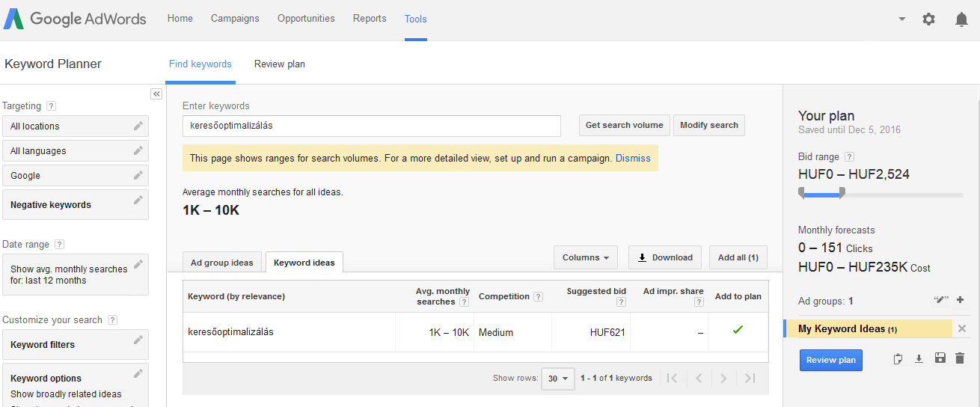
Task: Add a new ad group plus icon
Action: pos(961,300)
